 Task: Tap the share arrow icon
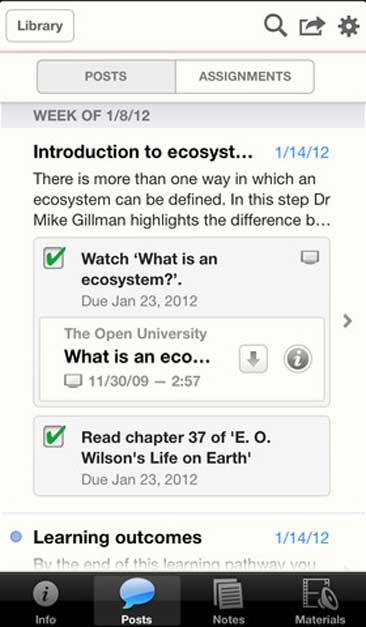point(312,26)
